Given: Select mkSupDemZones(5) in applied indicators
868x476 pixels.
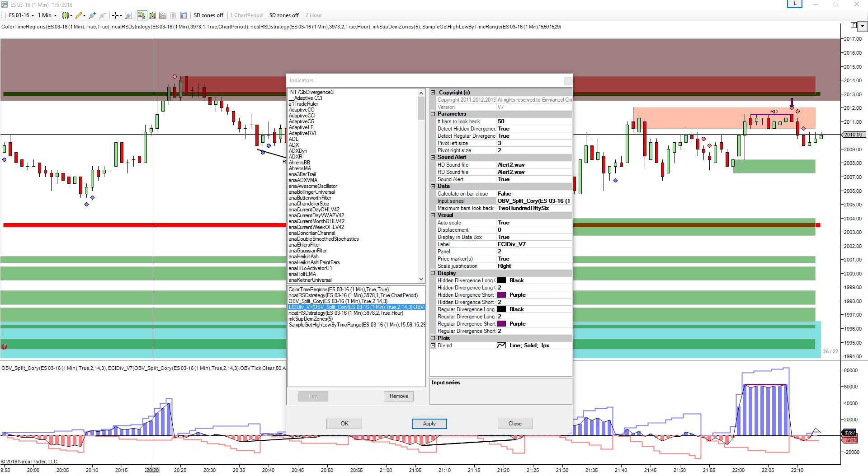Looking at the screenshot, I should (x=311, y=319).
